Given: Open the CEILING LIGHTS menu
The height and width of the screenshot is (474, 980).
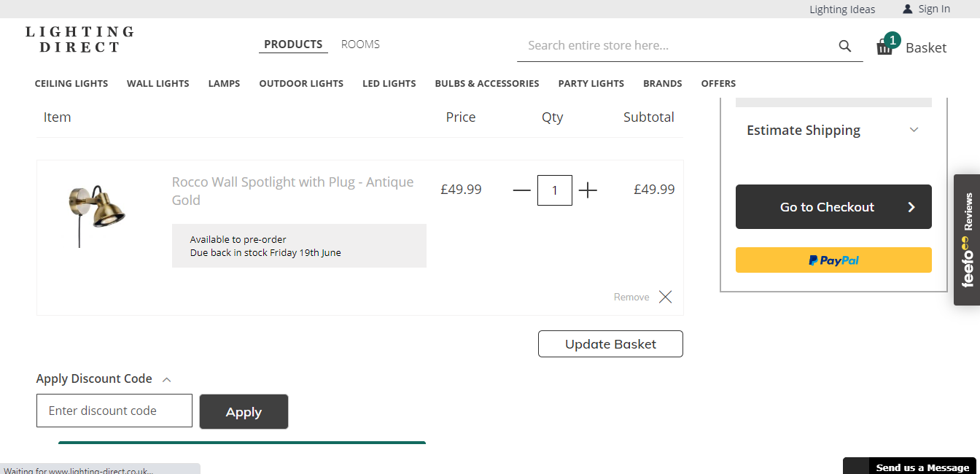Looking at the screenshot, I should click(71, 83).
